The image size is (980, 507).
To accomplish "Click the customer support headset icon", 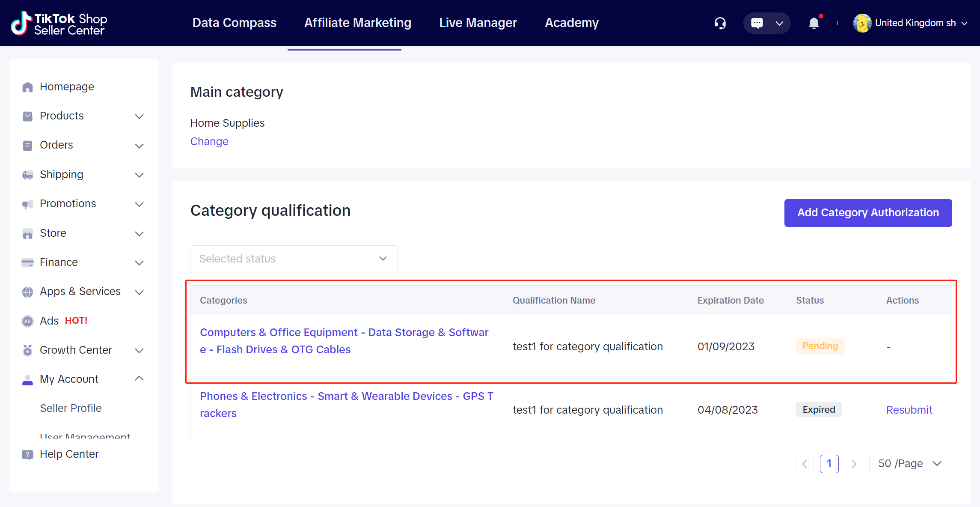I will tap(720, 23).
